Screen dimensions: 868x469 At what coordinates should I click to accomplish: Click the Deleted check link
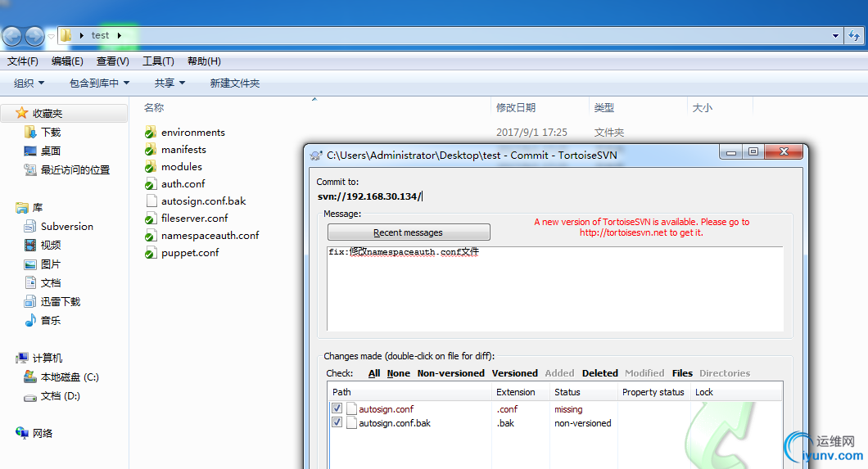click(600, 373)
